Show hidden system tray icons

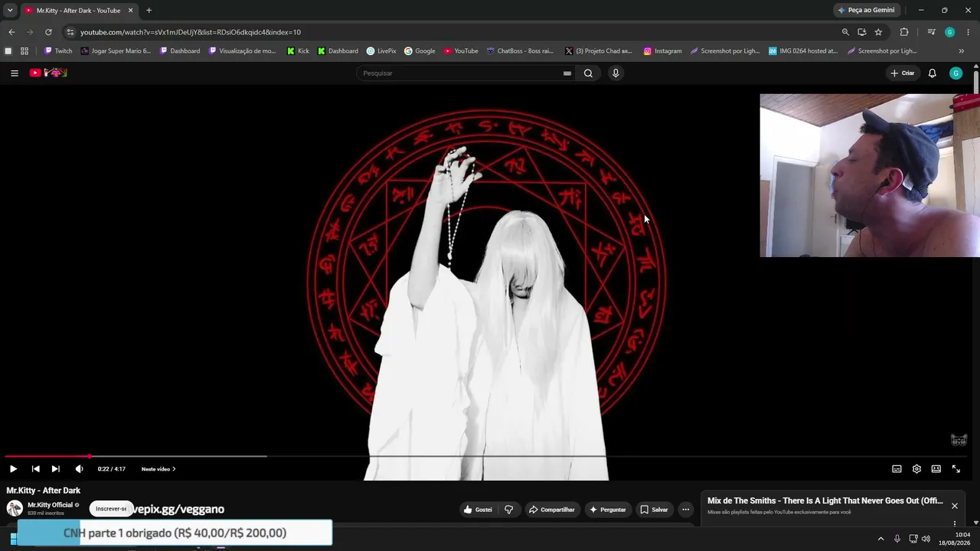(x=880, y=539)
